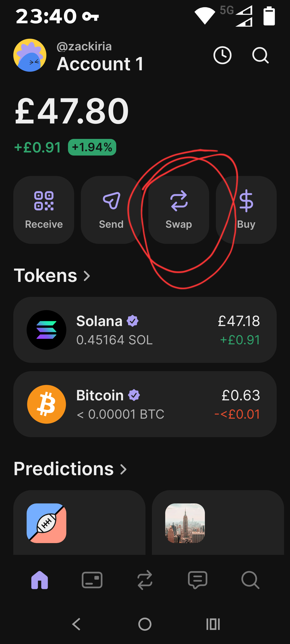
Task: Tap the Buy dollar sign button
Action: click(246, 210)
